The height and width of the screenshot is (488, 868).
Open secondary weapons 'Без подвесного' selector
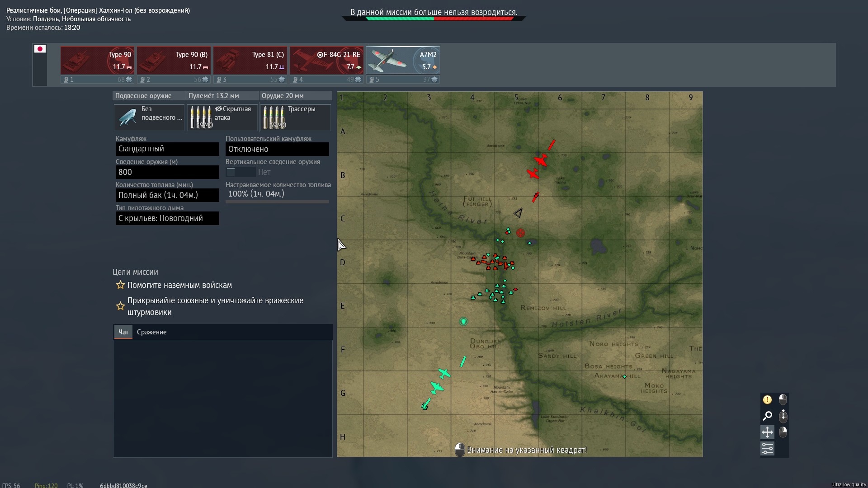pyautogui.click(x=149, y=117)
